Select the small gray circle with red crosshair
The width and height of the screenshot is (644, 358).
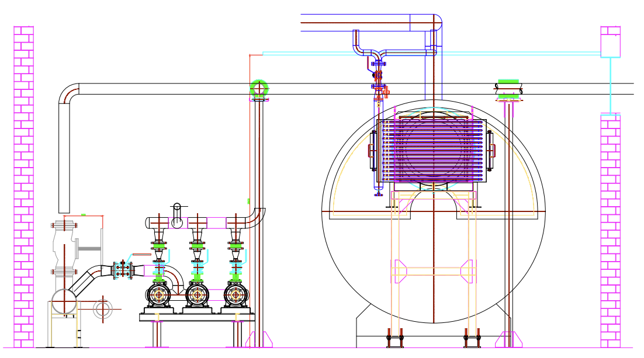click(103, 309)
